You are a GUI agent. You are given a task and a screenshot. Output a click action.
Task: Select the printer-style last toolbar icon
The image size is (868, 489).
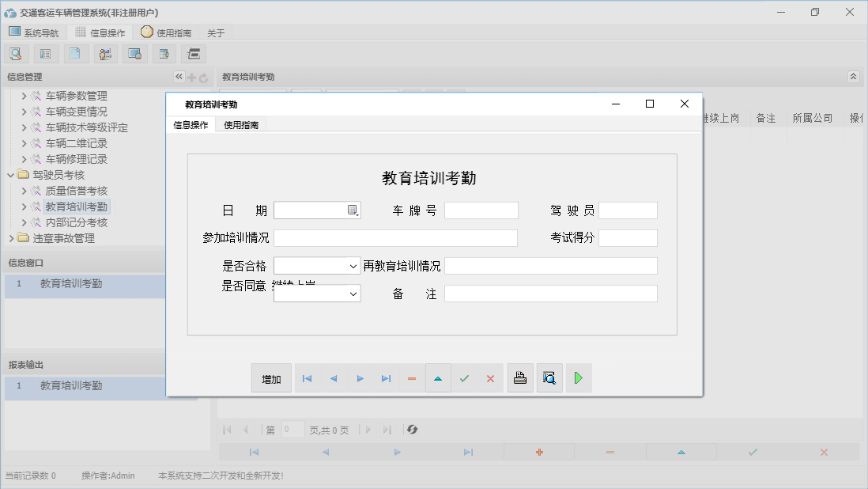coord(193,53)
